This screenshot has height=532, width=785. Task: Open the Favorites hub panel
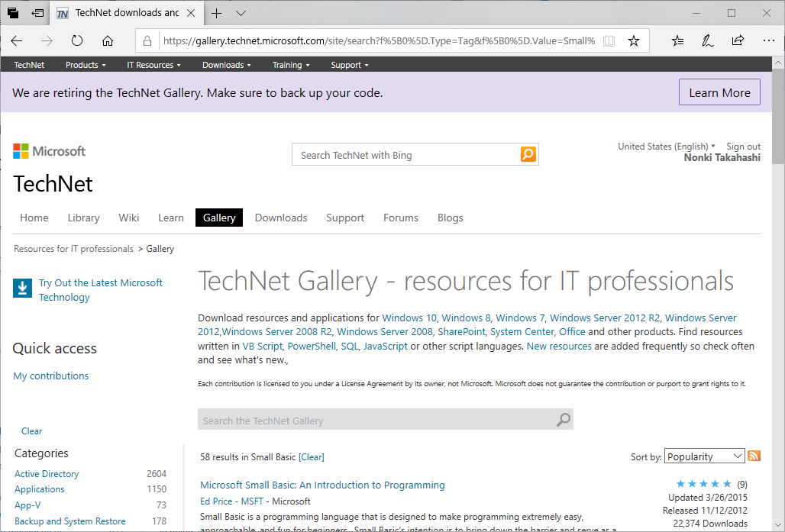tap(676, 40)
